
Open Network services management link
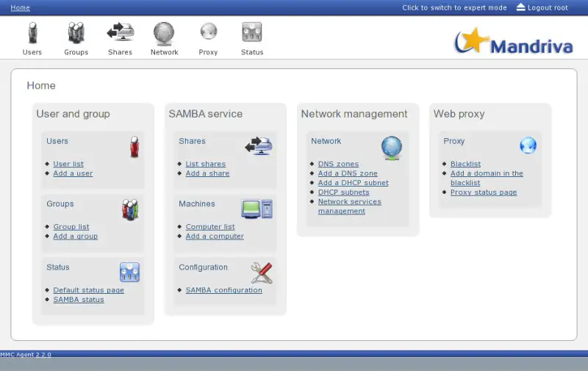350,206
